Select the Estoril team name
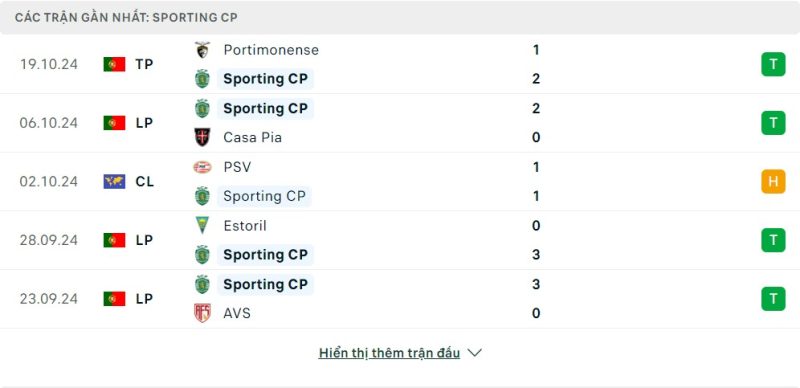 tap(245, 226)
